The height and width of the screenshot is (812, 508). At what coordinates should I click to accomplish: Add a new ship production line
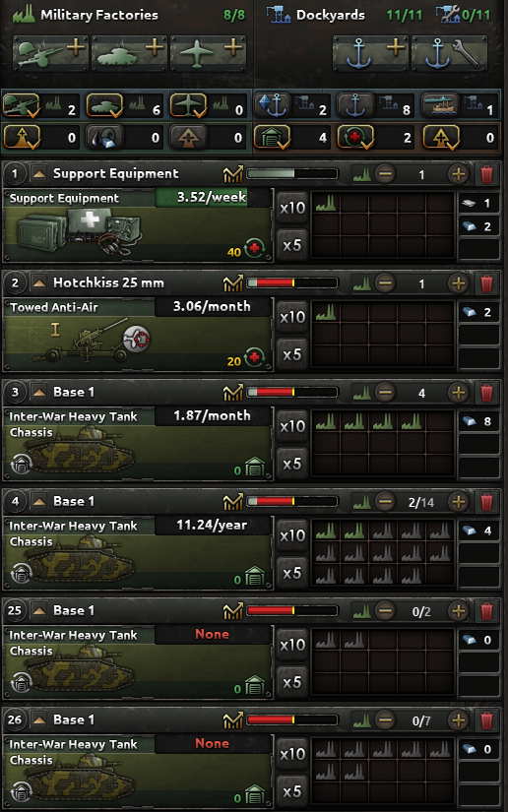point(370,52)
